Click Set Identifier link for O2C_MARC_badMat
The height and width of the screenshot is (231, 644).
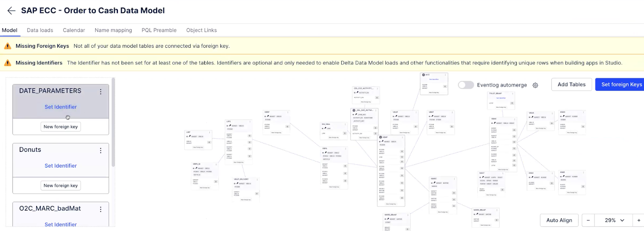coord(61,225)
